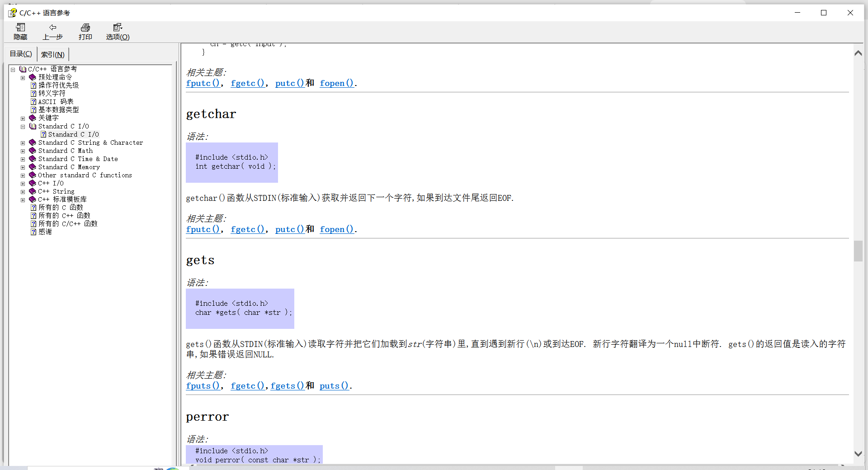Open the fopen() link under getchar

click(336, 229)
